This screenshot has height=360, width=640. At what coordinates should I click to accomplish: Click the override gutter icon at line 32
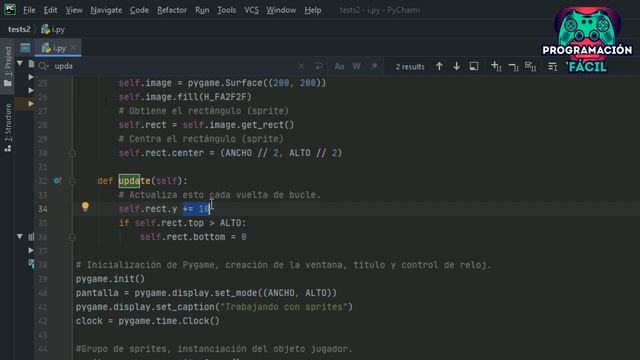58,180
